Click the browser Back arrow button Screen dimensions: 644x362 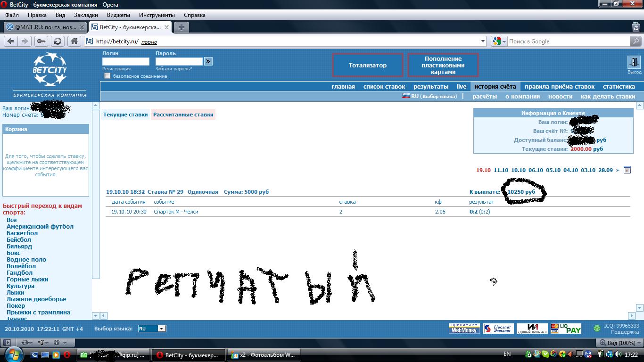point(10,41)
